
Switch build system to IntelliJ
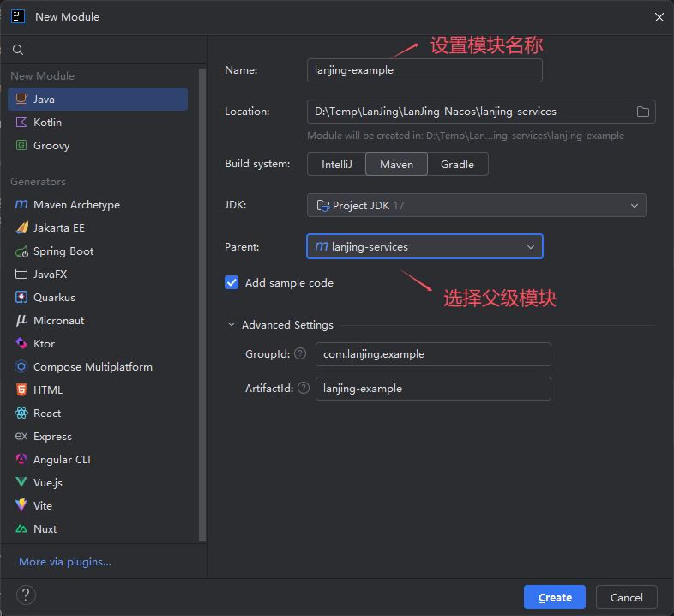336,165
